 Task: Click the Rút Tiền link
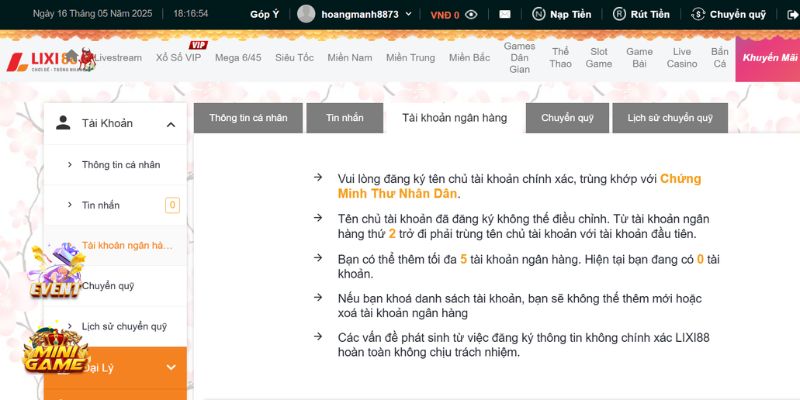coord(650,14)
